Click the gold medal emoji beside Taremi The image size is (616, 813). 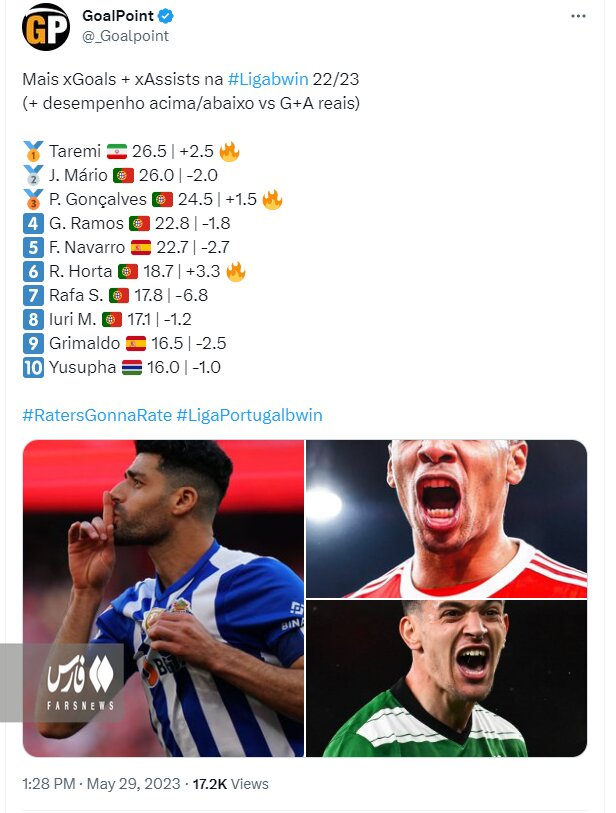point(33,152)
